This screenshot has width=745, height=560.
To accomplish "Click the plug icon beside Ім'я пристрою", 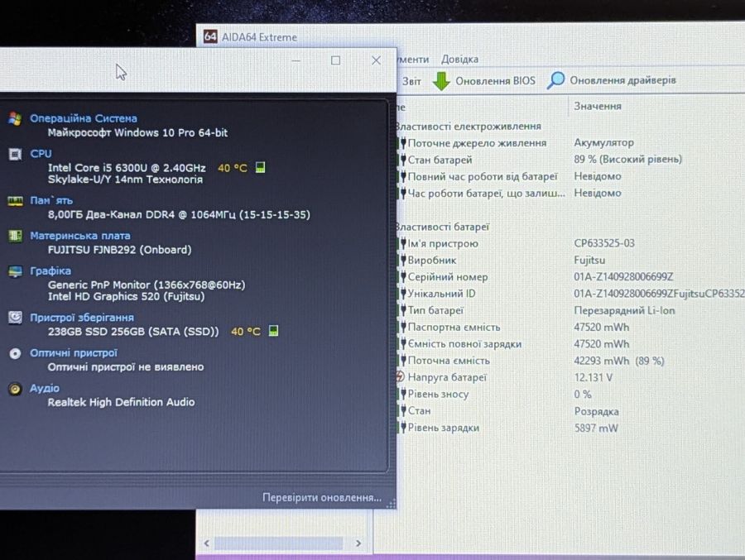I will 403,244.
